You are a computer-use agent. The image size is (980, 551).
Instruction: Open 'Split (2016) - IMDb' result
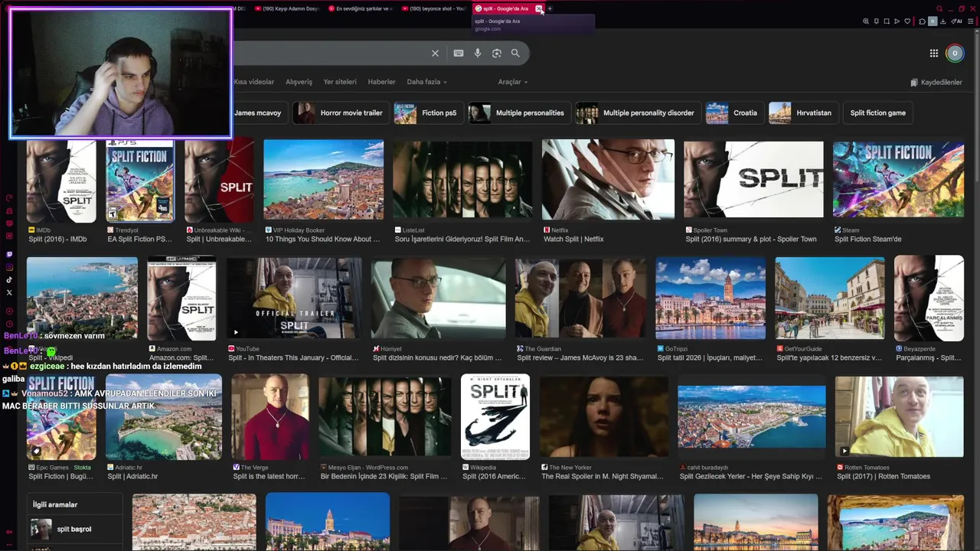pos(57,240)
